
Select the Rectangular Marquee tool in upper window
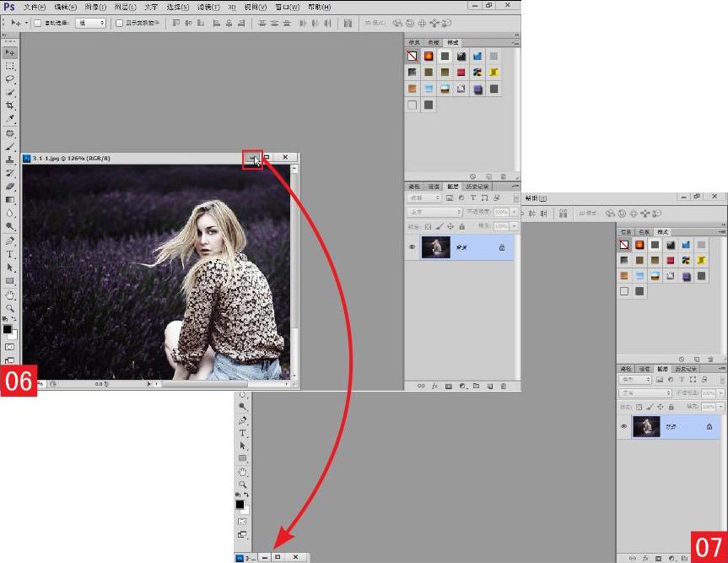pos(10,66)
